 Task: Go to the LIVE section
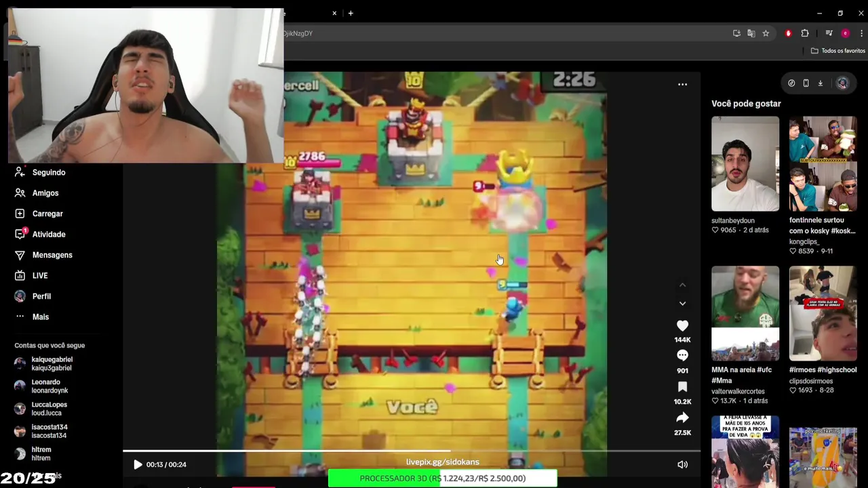40,276
